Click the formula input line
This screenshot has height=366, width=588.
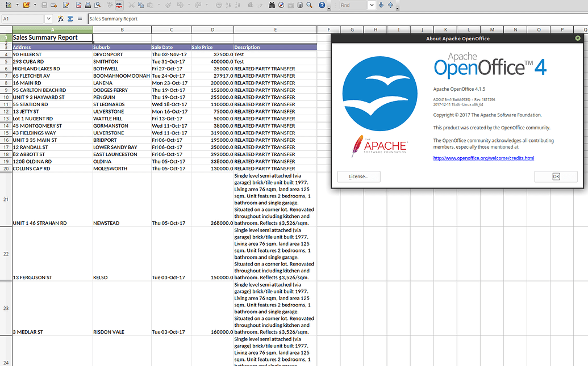point(337,18)
